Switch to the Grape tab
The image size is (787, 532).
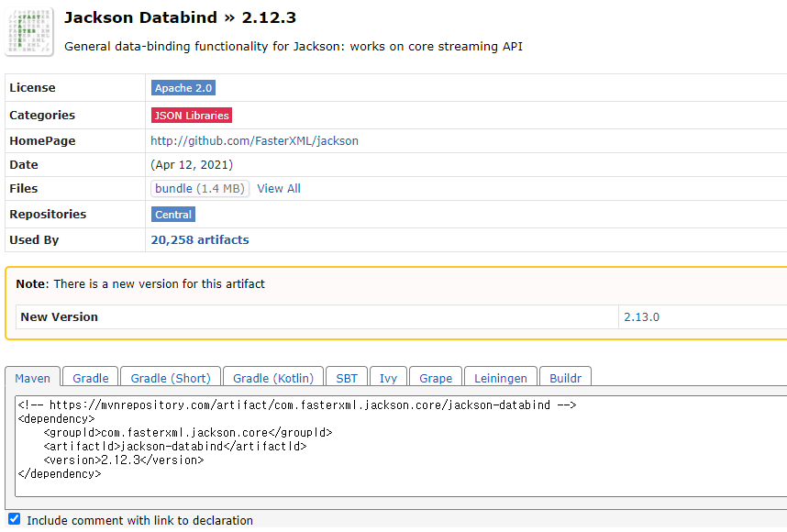[x=436, y=378]
